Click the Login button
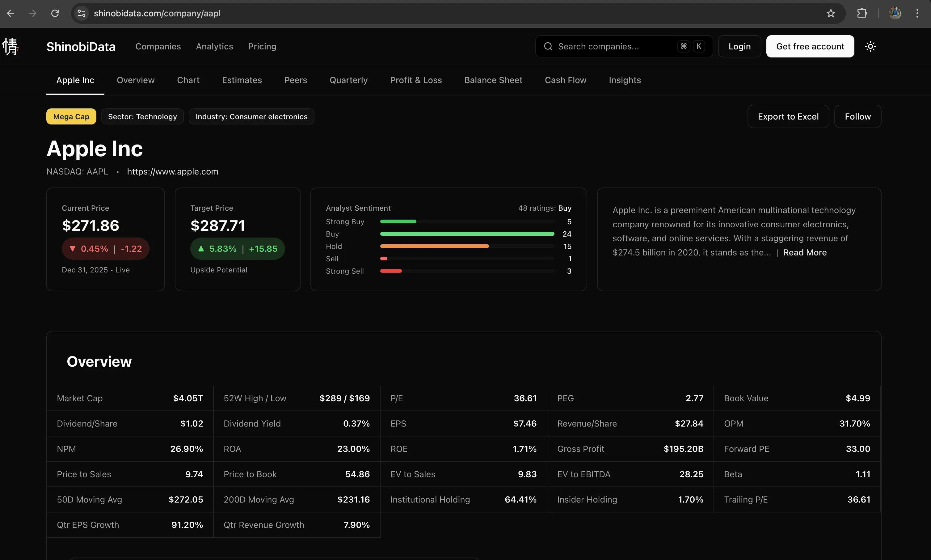Screen dimensions: 931x560 (739, 46)
